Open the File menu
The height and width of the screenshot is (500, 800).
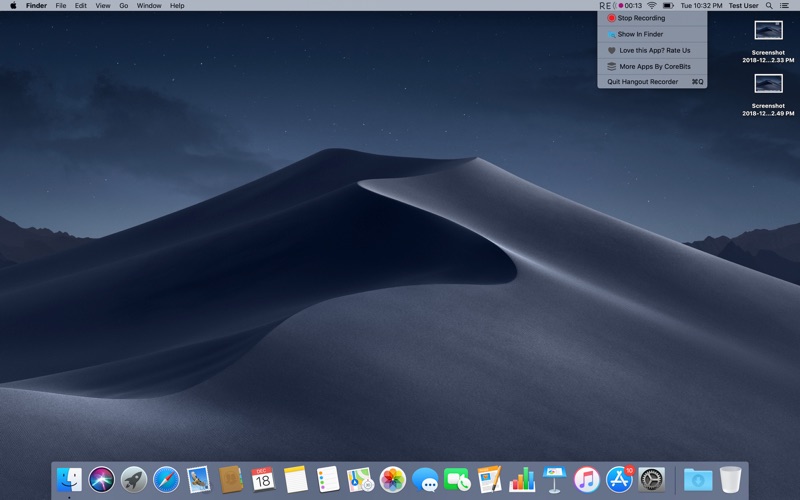[x=61, y=6]
